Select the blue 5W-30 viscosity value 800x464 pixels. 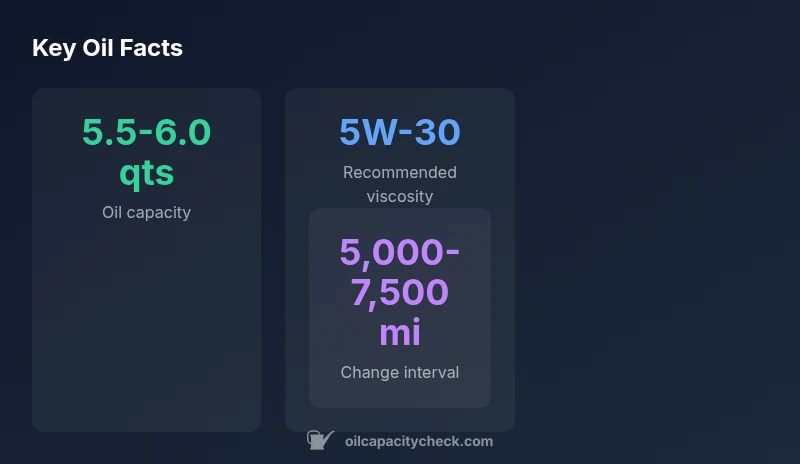[399, 132]
